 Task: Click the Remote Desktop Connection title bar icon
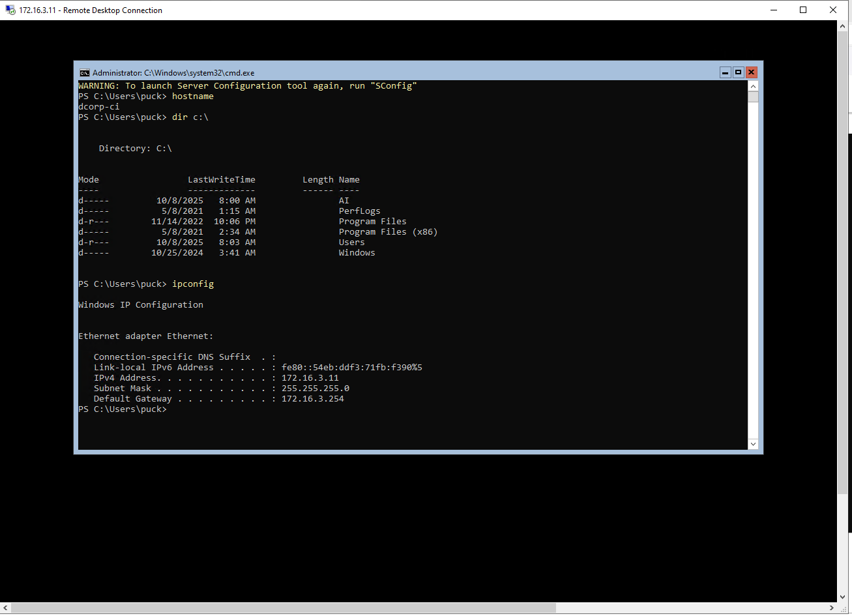[10, 10]
